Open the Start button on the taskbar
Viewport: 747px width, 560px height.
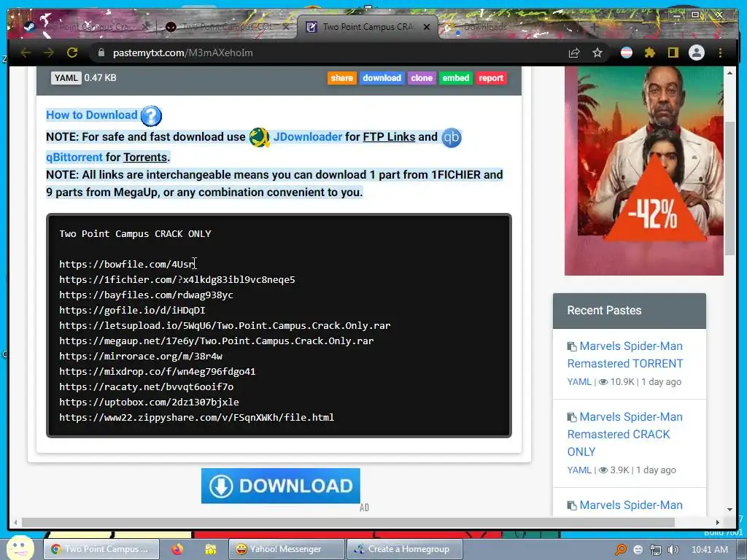coord(20,548)
